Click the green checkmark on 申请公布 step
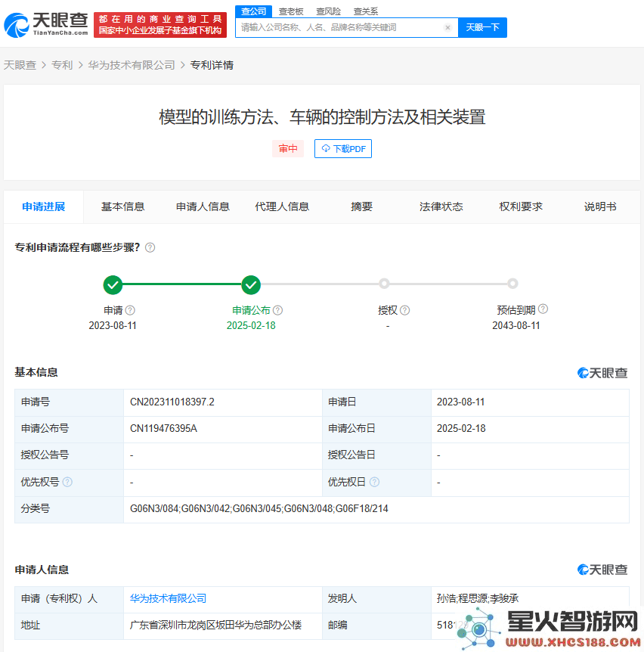This screenshot has width=644, height=652. click(x=251, y=285)
